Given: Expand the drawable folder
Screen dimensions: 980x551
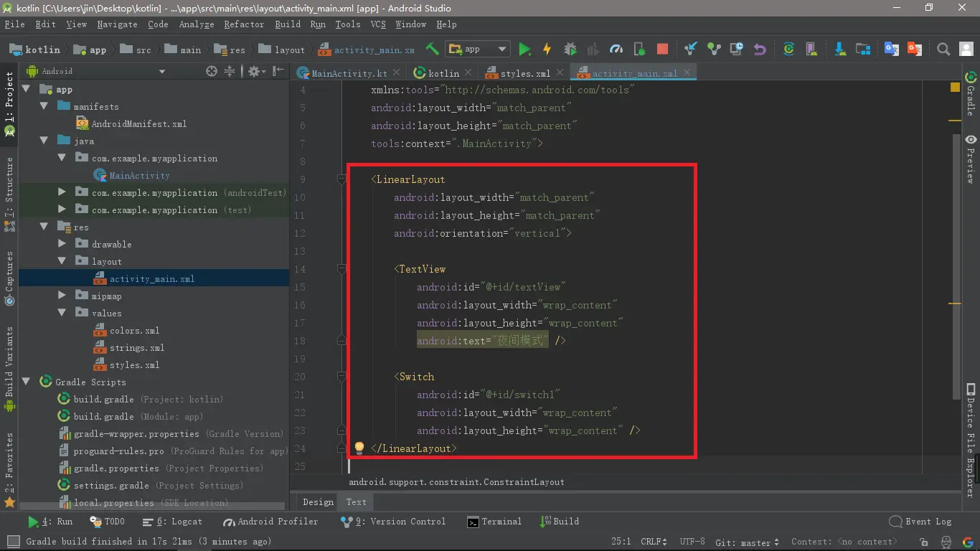Looking at the screenshot, I should (x=62, y=244).
